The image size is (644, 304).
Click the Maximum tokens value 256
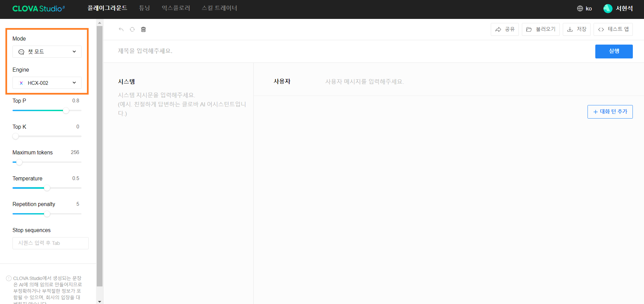click(x=75, y=152)
